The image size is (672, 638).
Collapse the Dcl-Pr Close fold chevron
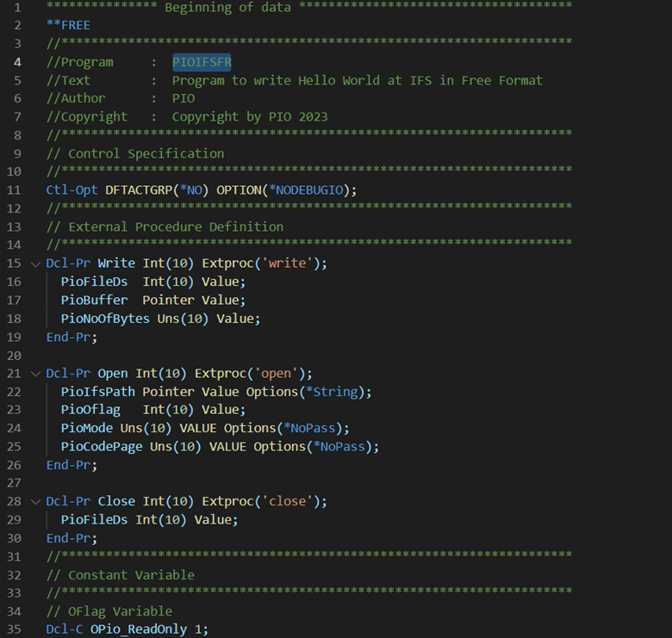click(35, 502)
